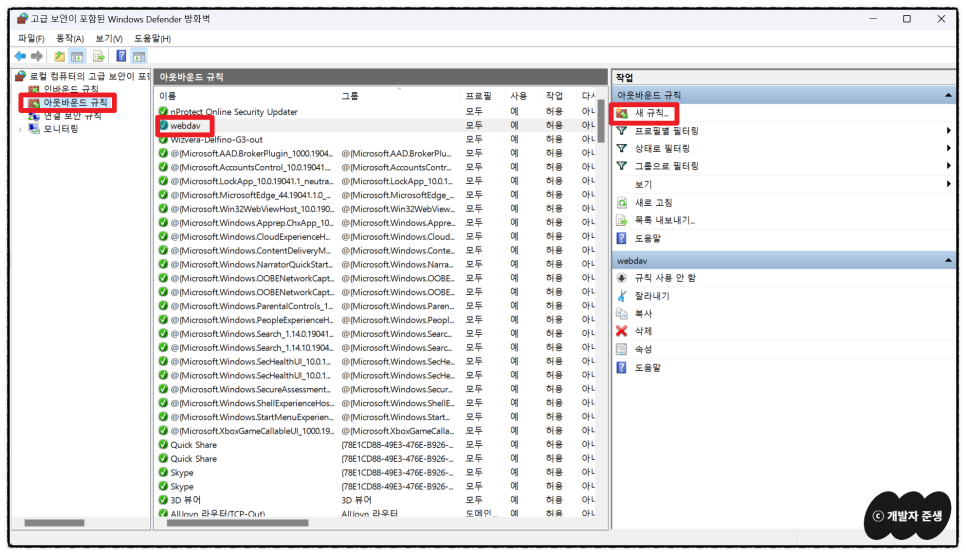966x555 pixels.
Task: Click 도움말 under webdav actions
Action: pos(647,368)
